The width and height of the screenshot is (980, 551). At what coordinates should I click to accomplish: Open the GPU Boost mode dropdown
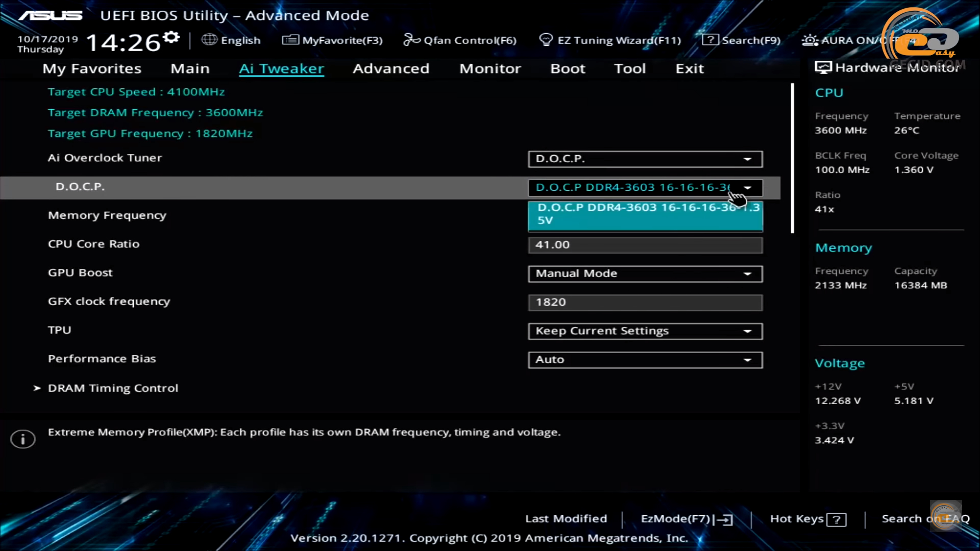pos(746,272)
